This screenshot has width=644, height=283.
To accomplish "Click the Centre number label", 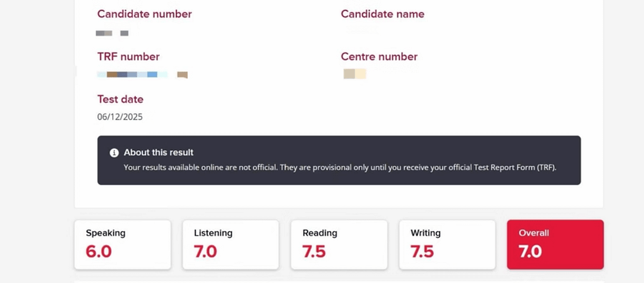I will point(379,57).
